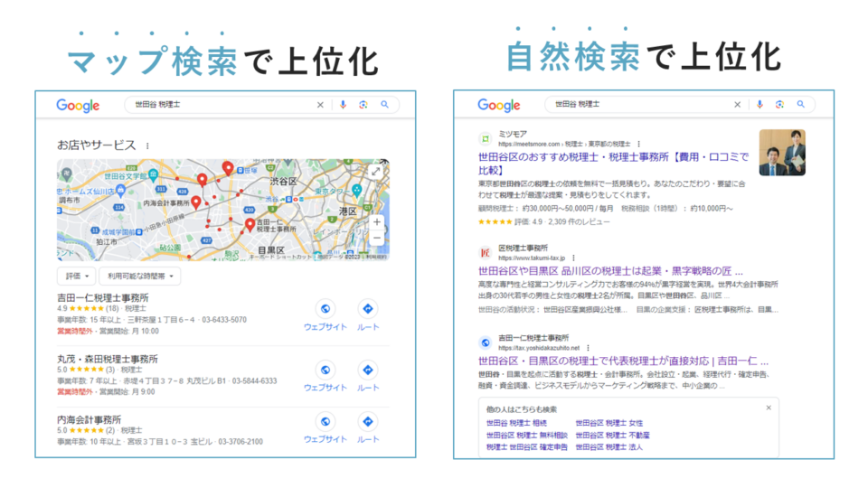Open three-dot options for ミツモア result
The height and width of the screenshot is (488, 868).
click(638, 144)
